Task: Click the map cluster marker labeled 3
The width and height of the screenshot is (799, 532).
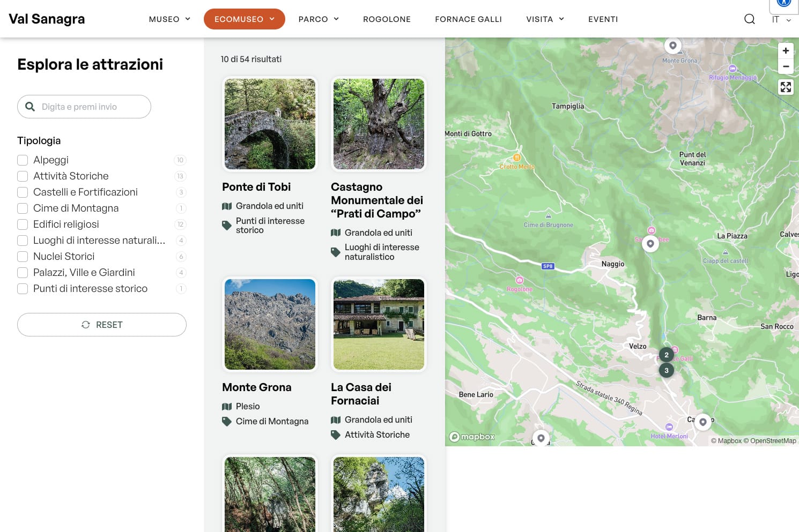Action: pyautogui.click(x=667, y=370)
